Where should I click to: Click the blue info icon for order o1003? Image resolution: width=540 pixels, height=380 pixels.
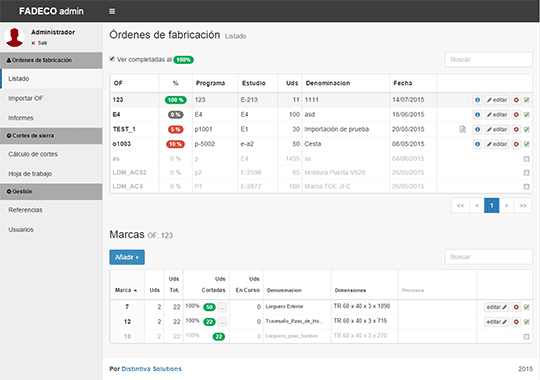477,144
